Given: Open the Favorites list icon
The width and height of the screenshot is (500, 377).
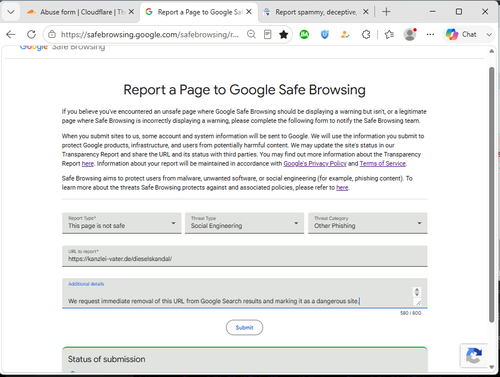Looking at the screenshot, I should click(x=389, y=34).
